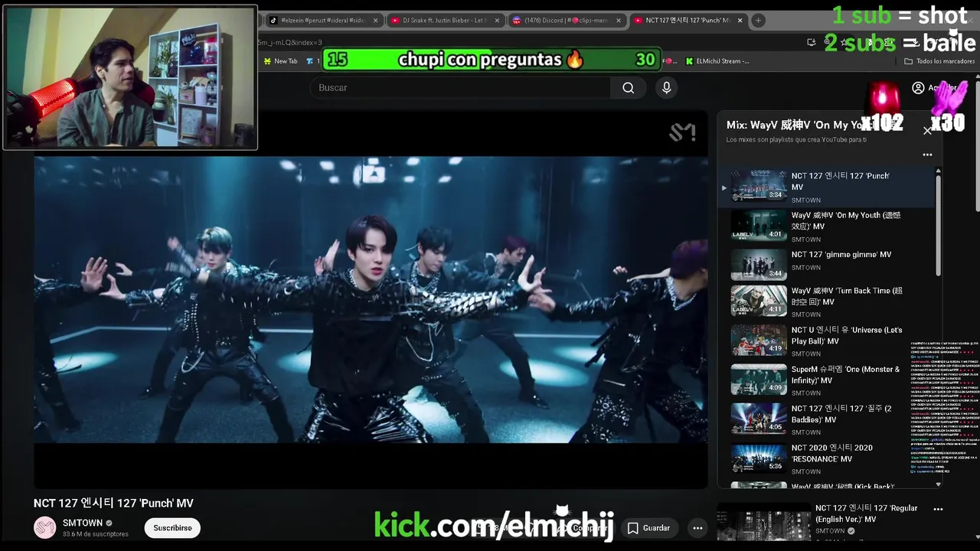Open a new browser tab with plus
Image resolution: width=980 pixels, height=551 pixels.
pyautogui.click(x=758, y=21)
